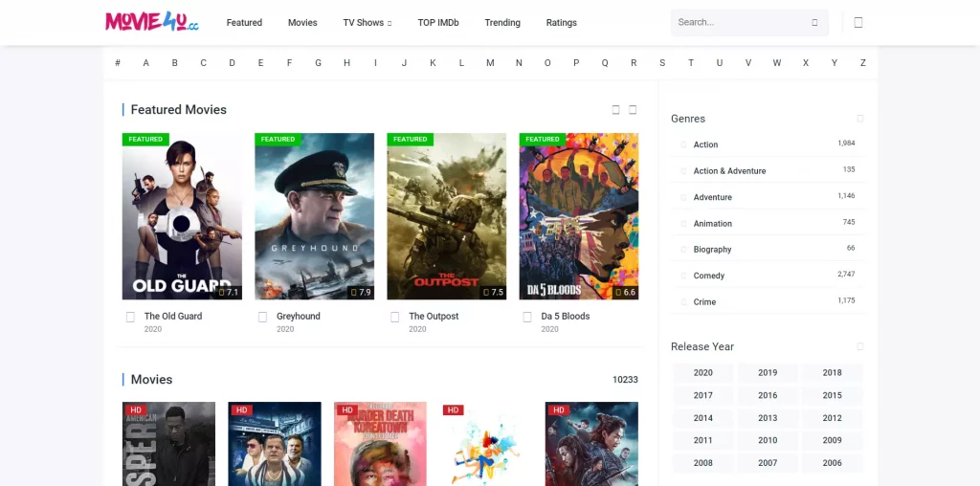Filter titles starting with letter G
The width and height of the screenshot is (980, 486).
point(318,63)
